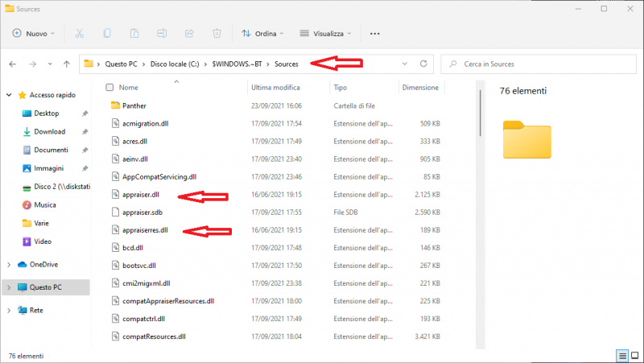Select Video in quick access

pyautogui.click(x=43, y=241)
